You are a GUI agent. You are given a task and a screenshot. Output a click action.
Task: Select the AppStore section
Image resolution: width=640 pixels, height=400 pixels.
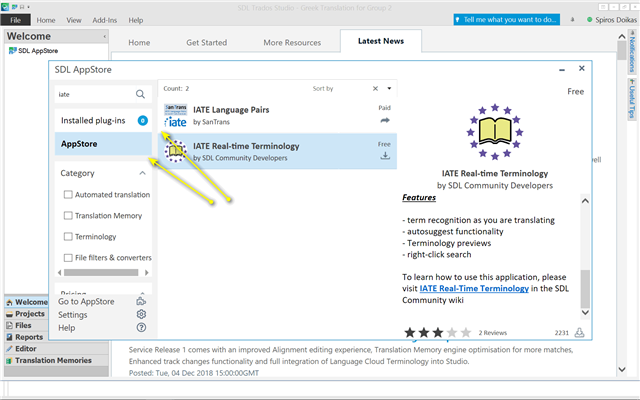103,144
